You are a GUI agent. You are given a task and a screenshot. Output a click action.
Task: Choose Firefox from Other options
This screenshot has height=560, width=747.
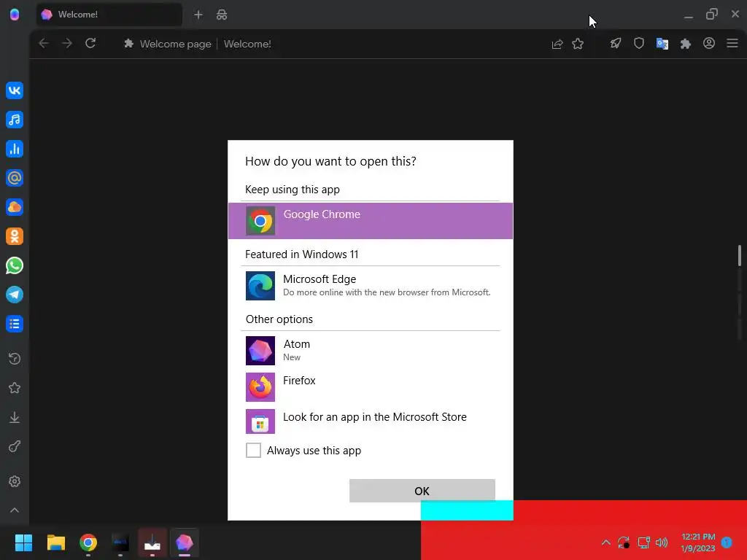[x=370, y=386]
